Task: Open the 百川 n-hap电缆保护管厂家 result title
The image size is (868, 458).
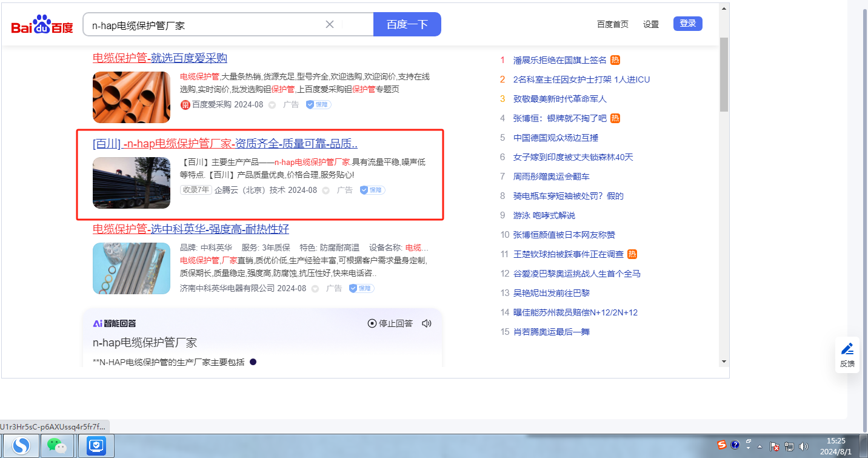Action: (x=225, y=144)
